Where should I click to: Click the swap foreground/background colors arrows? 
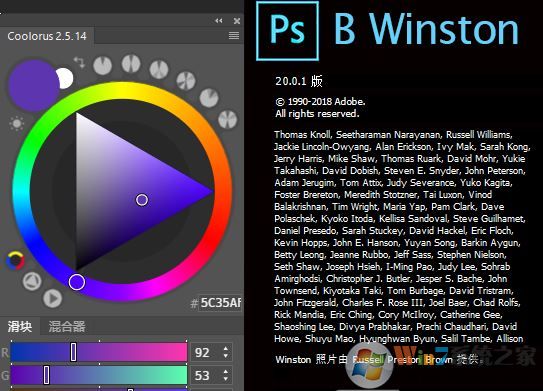[x=80, y=62]
